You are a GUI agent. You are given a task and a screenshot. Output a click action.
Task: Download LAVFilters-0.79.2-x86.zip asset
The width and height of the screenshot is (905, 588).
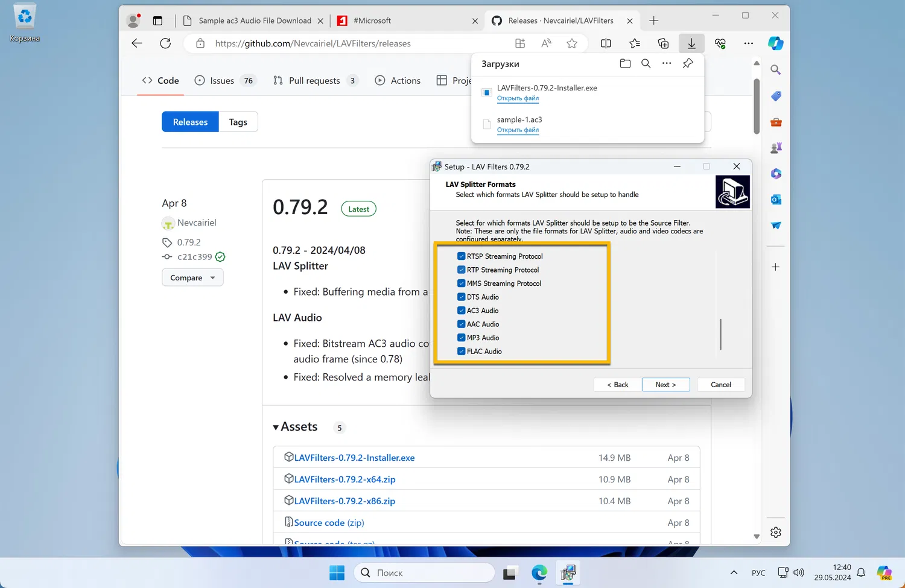(345, 501)
